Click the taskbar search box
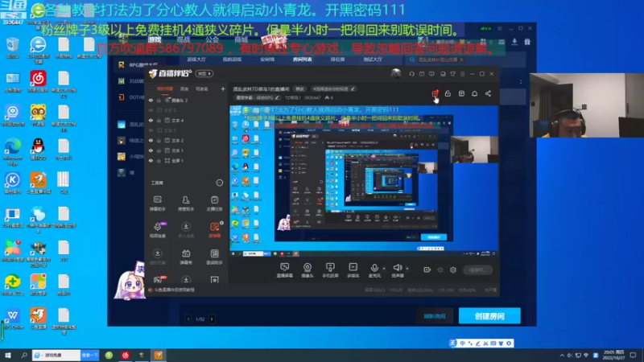This screenshot has height=362, width=644. click(x=56, y=355)
